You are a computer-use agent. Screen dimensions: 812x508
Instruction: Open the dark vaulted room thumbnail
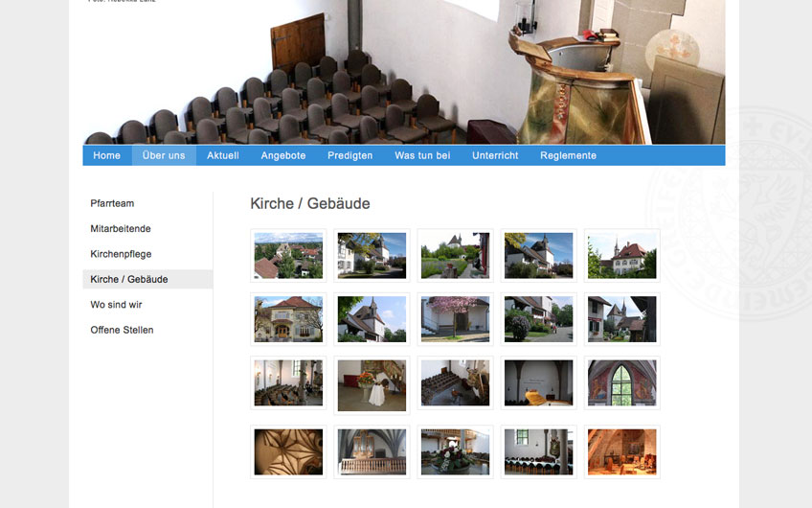pos(538,383)
